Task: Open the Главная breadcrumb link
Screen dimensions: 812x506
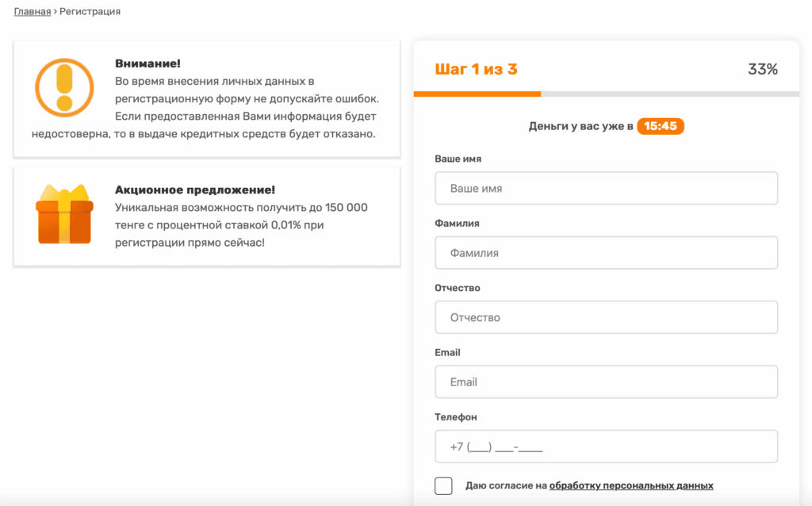Action: click(32, 12)
